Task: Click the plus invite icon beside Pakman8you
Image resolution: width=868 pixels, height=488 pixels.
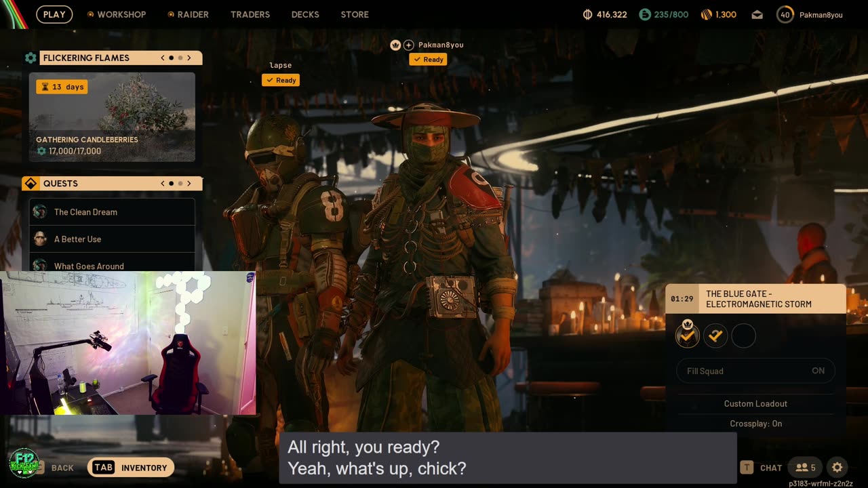Action: click(x=409, y=45)
